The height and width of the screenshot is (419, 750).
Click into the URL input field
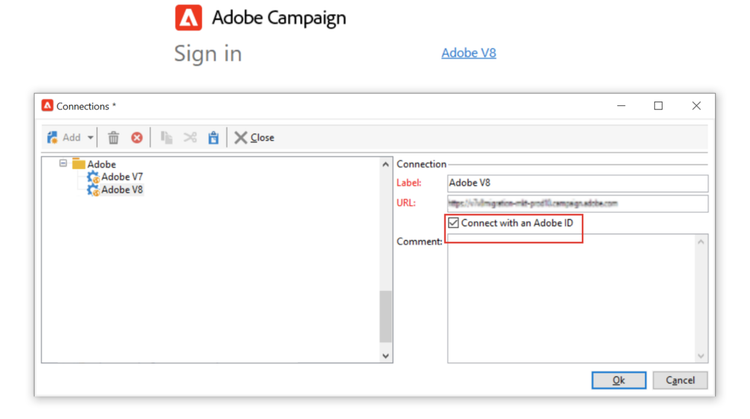click(x=577, y=203)
